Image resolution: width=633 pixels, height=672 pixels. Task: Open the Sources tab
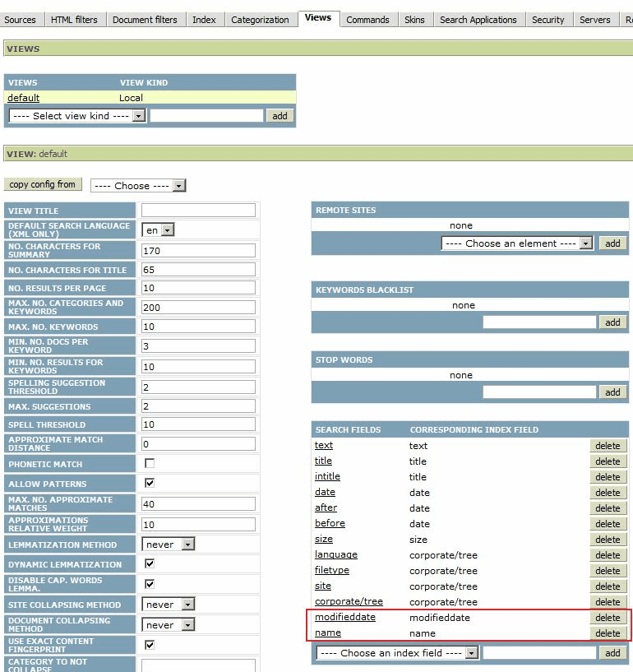pyautogui.click(x=20, y=20)
